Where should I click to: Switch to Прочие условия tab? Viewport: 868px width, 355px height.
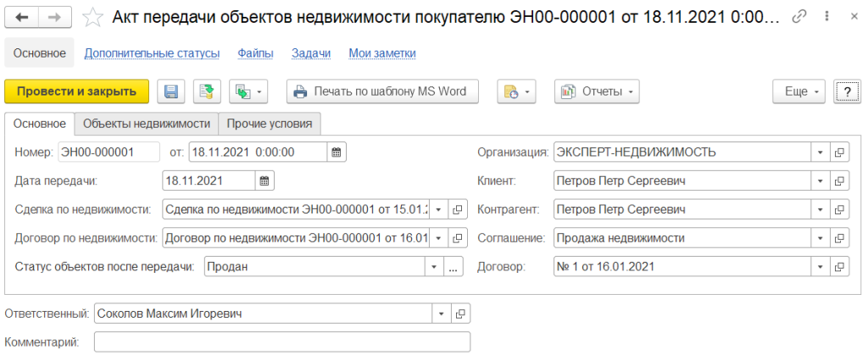[x=270, y=124]
